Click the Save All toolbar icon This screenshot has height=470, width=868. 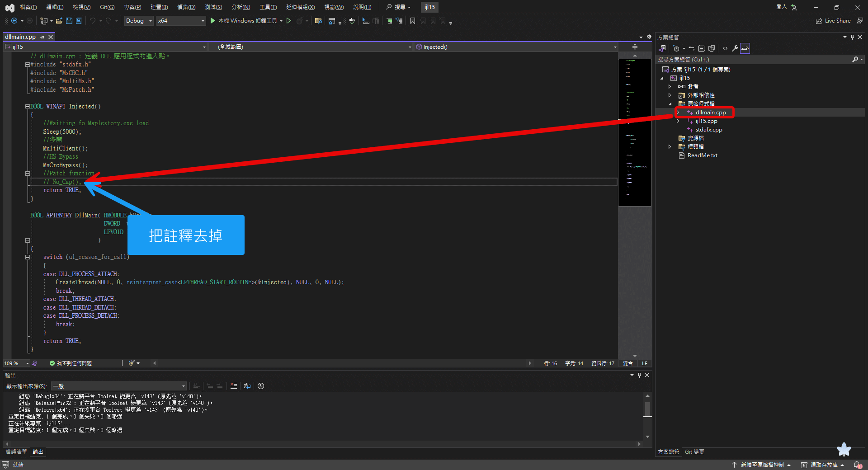click(x=79, y=21)
